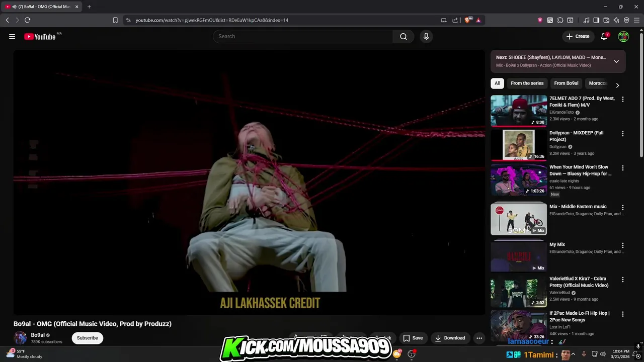Open the 7ELMET ADO 7 video thumbnail
This screenshot has height=362, width=644.
coord(519,111)
